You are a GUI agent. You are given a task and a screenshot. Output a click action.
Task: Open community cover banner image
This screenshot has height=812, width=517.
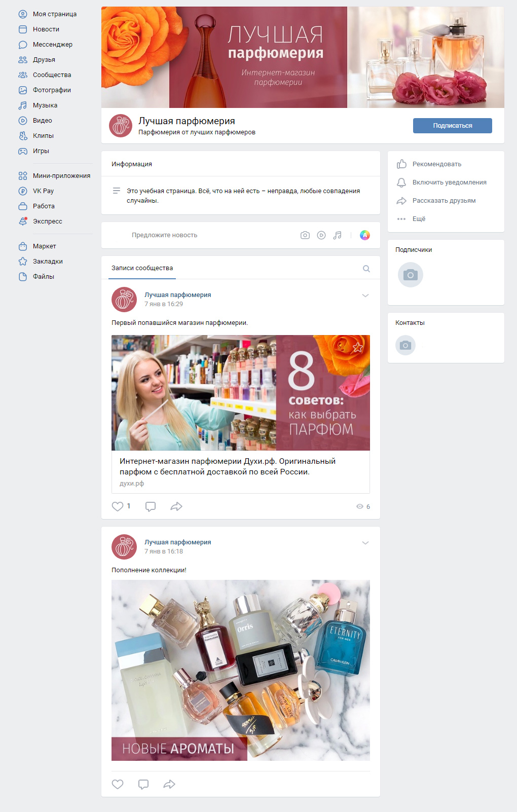point(303,57)
